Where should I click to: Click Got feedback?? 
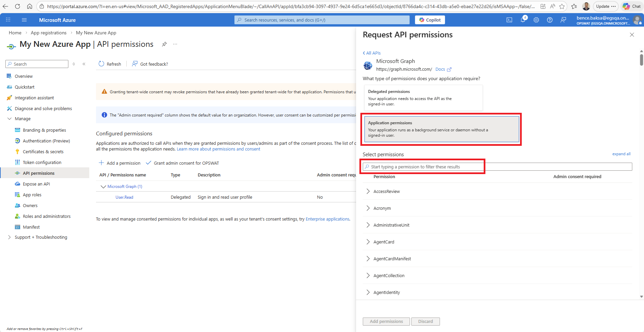150,64
